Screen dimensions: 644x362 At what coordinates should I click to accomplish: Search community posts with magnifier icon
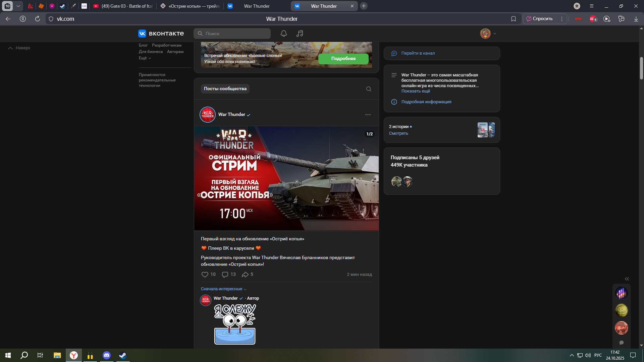[369, 89]
